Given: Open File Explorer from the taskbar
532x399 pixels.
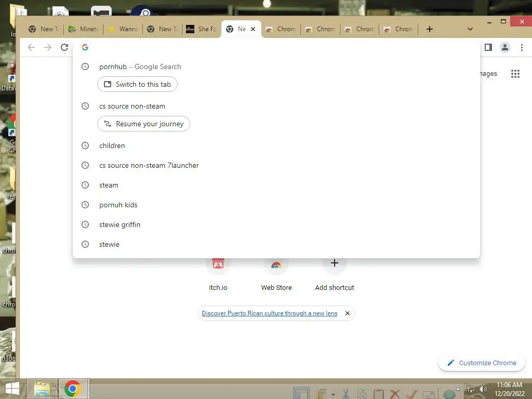Looking at the screenshot, I should tap(42, 389).
